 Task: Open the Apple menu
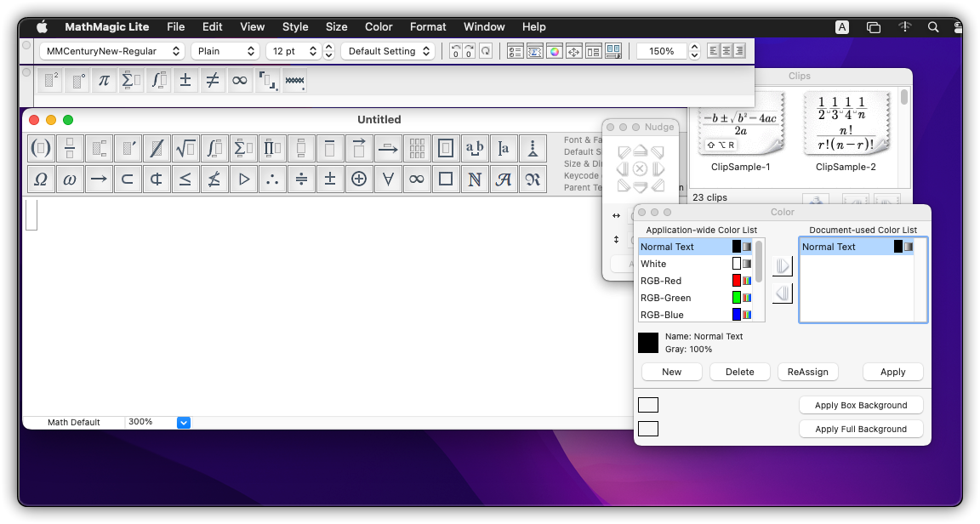pos(42,27)
